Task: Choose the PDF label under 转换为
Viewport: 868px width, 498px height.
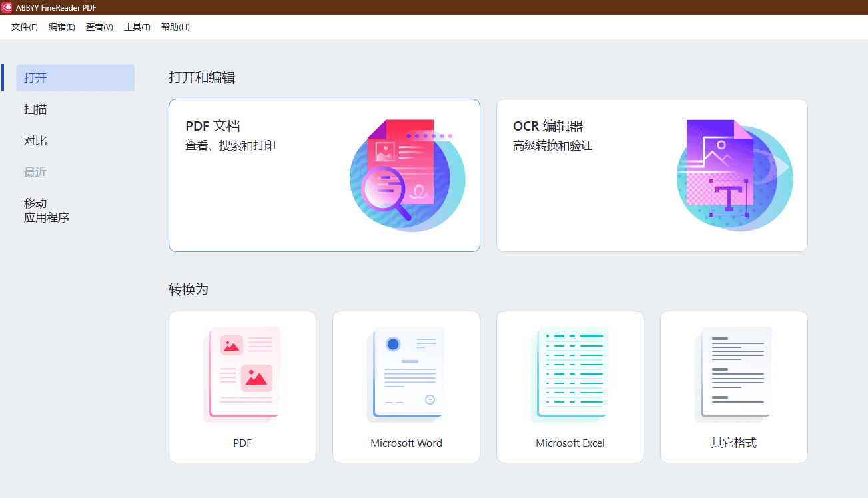Action: [x=242, y=443]
